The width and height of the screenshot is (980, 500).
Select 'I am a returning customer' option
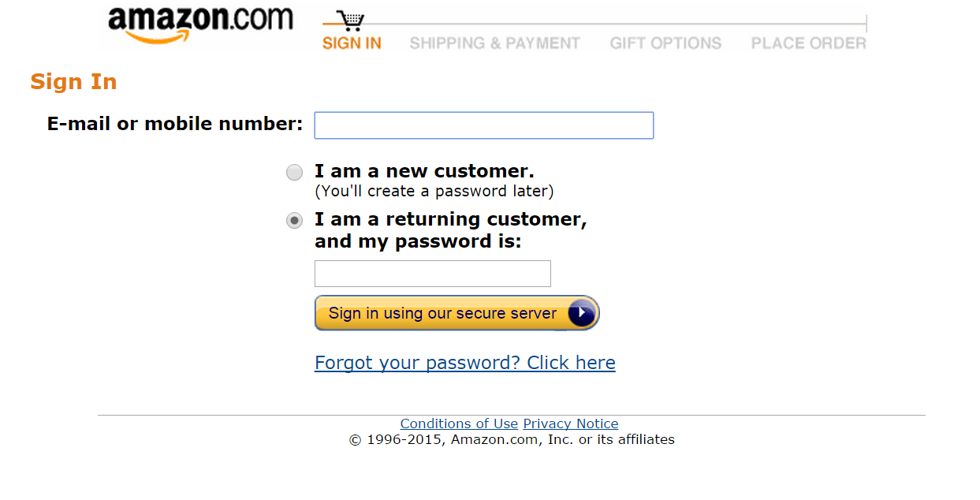tap(294, 221)
